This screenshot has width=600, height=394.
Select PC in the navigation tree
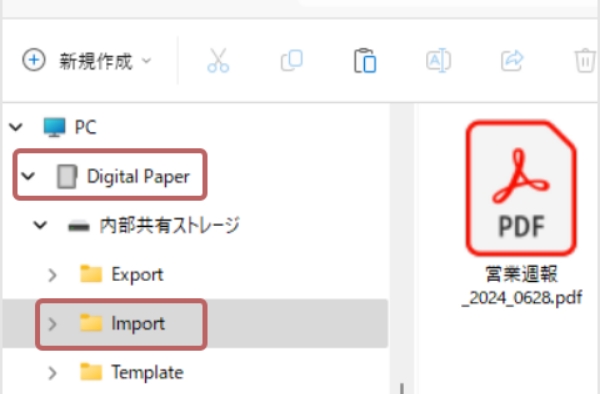85,127
